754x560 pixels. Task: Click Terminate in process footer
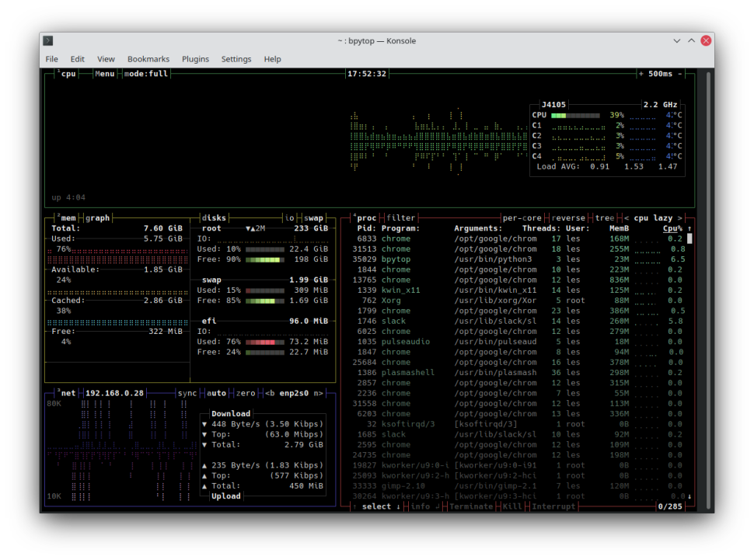471,506
